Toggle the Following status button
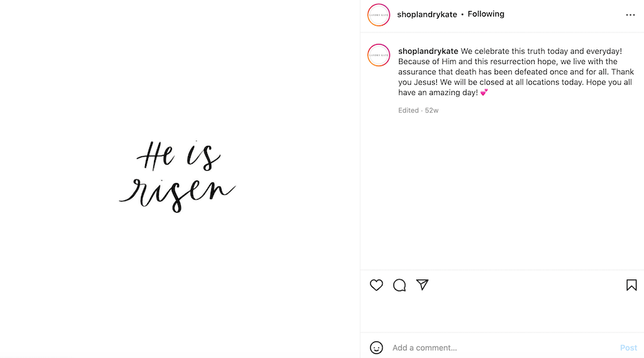Screen dimensions: 644x358 click(486, 14)
